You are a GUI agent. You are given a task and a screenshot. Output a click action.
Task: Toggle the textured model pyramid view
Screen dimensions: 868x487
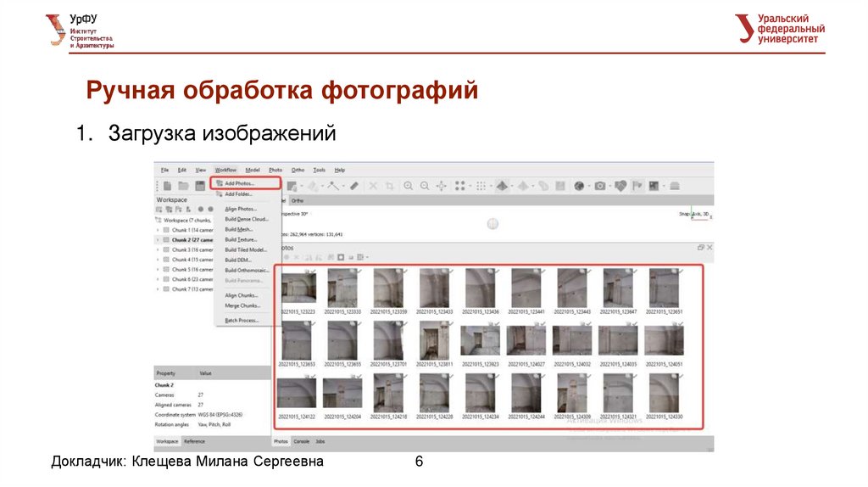click(502, 186)
